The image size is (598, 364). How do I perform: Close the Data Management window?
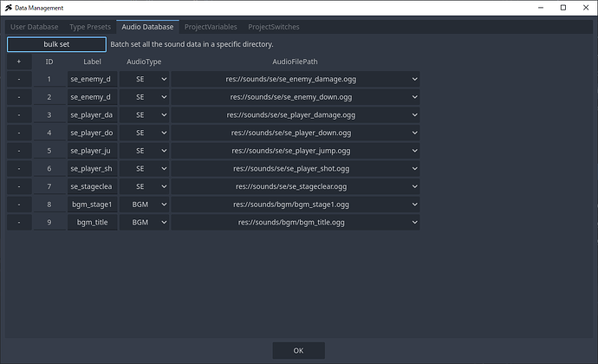pyautogui.click(x=580, y=8)
